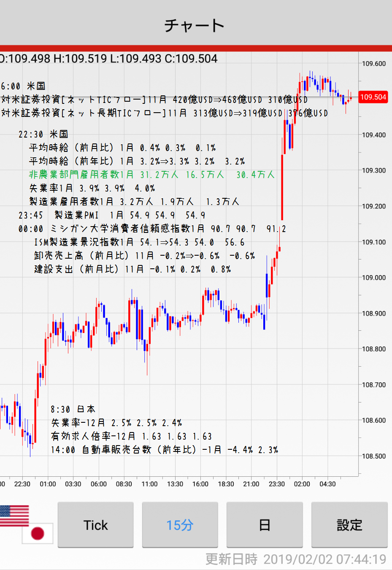This screenshot has height=570, width=392.
Task: Switch chart to Tick view
Action: (96, 525)
